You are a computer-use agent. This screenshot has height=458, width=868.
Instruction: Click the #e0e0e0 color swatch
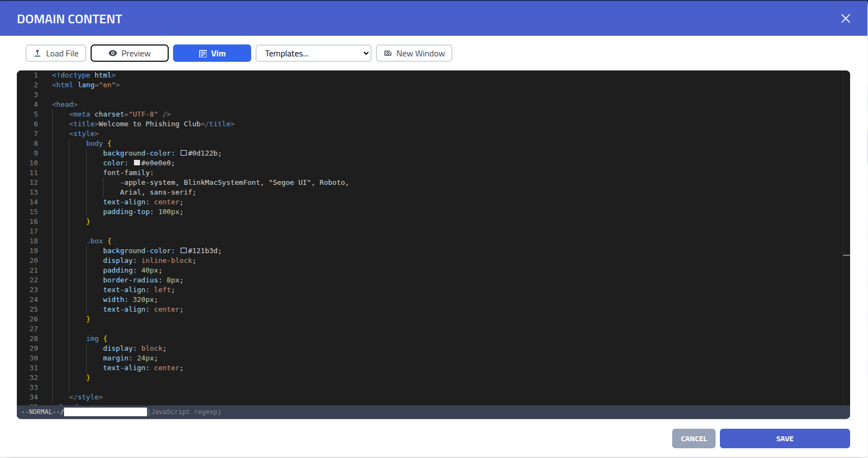(137, 163)
